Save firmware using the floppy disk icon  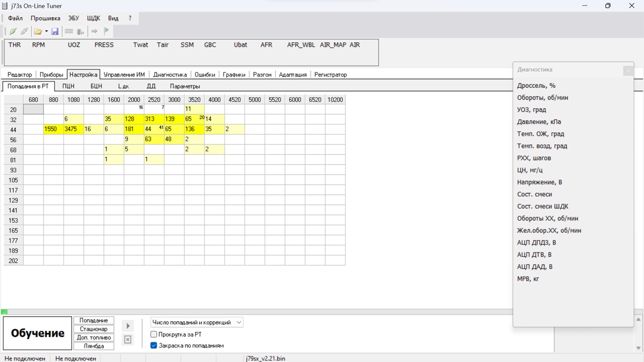(55, 31)
